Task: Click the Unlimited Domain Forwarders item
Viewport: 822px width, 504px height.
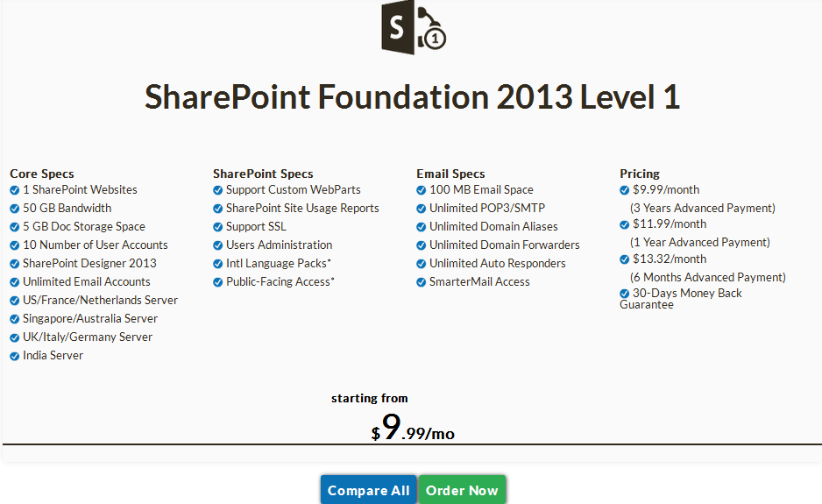Action: click(504, 245)
